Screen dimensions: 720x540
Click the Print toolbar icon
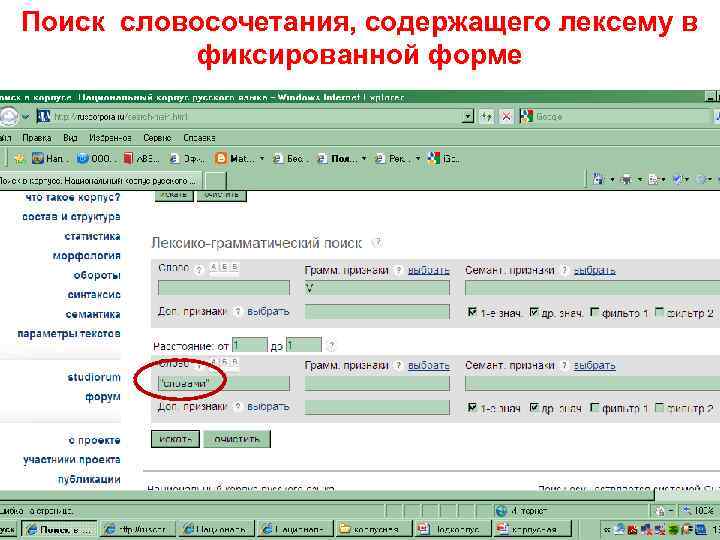pyautogui.click(x=626, y=180)
